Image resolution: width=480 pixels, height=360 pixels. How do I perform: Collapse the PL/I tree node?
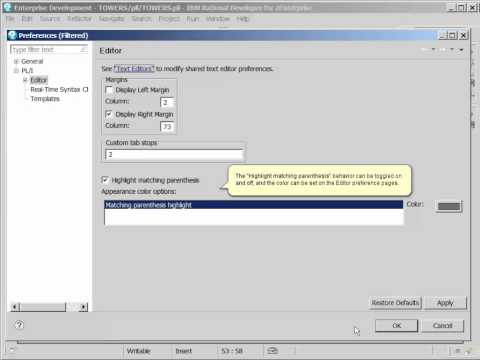pos(16,71)
